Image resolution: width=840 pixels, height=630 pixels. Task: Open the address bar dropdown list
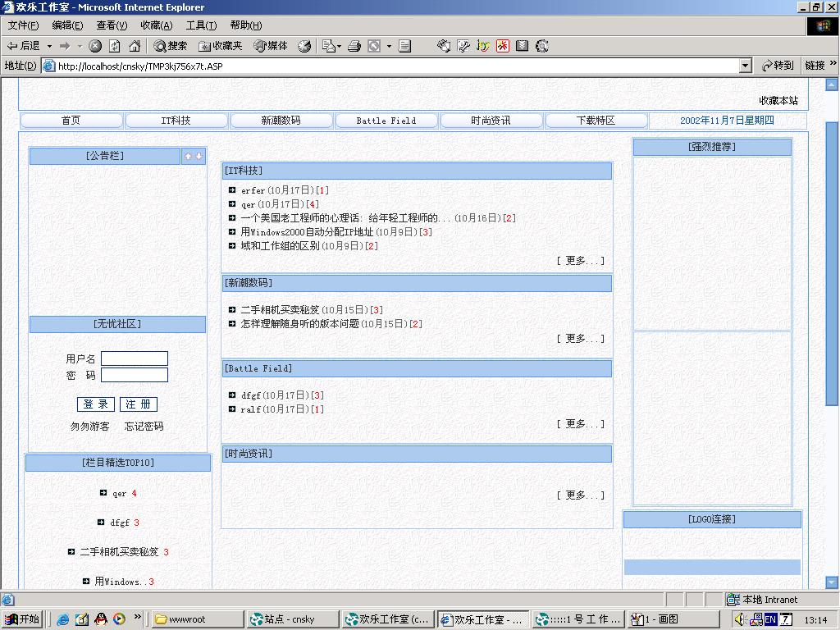(x=745, y=66)
